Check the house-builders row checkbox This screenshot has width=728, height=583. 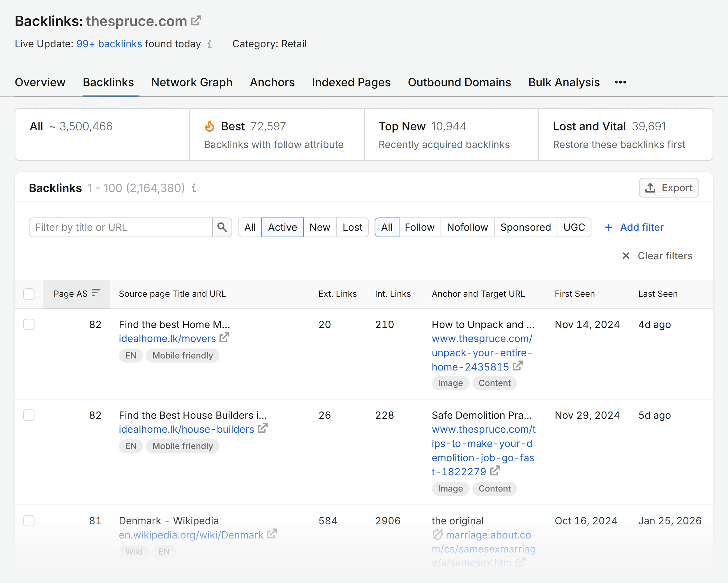pyautogui.click(x=29, y=415)
